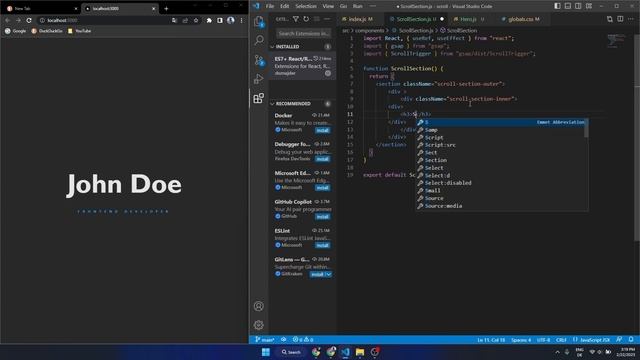This screenshot has width=640, height=360.
Task: Open the GitLens Install dropdown arrow
Action: pyautogui.click(x=329, y=274)
